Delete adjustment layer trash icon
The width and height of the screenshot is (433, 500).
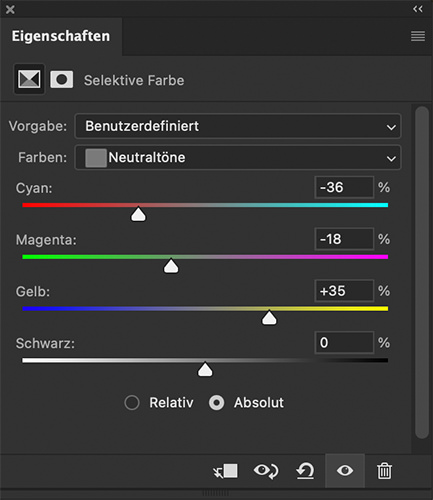tap(384, 471)
